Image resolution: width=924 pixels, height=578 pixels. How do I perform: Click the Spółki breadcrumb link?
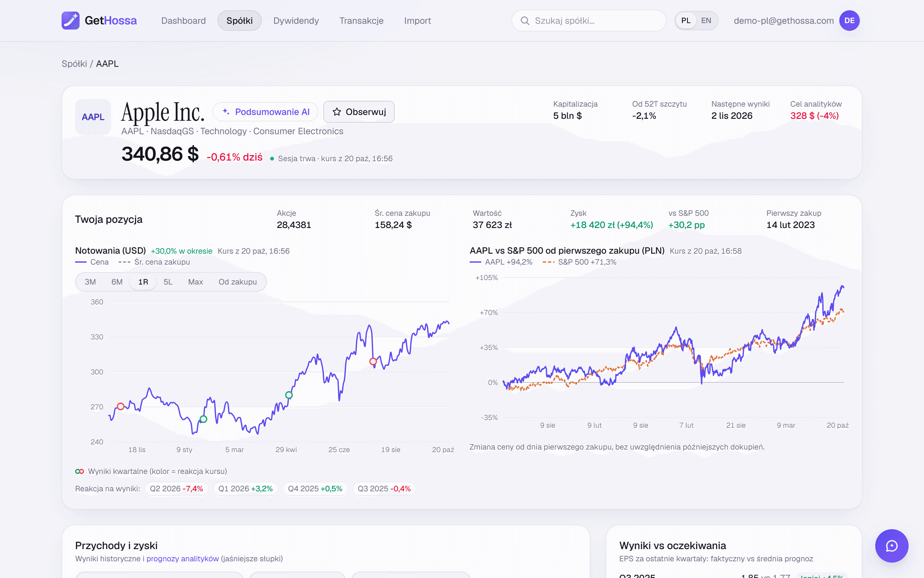click(74, 64)
